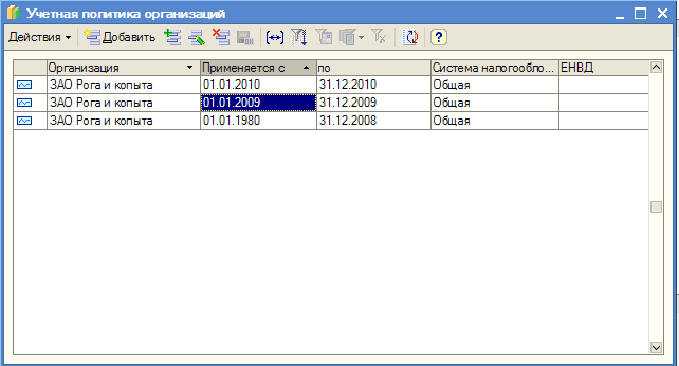Click the Организация column header dropdown arrow
Viewport: 679px width, 366px height.
189,68
